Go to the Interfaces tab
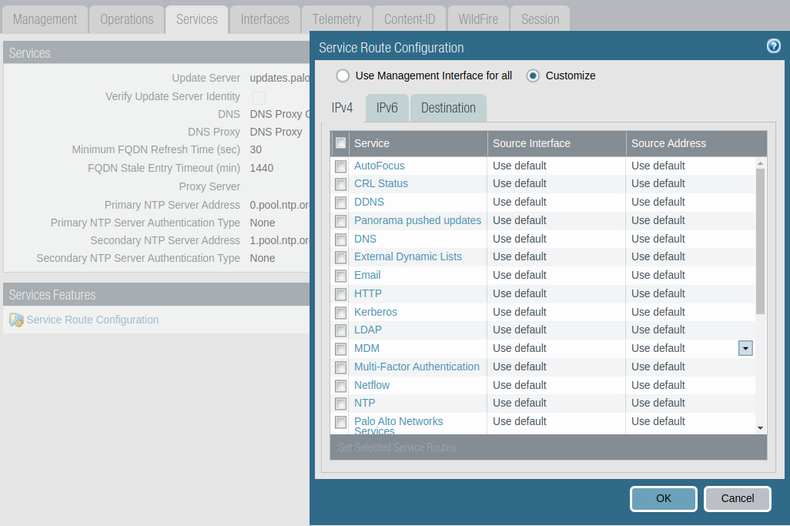790x526 pixels. [x=265, y=19]
